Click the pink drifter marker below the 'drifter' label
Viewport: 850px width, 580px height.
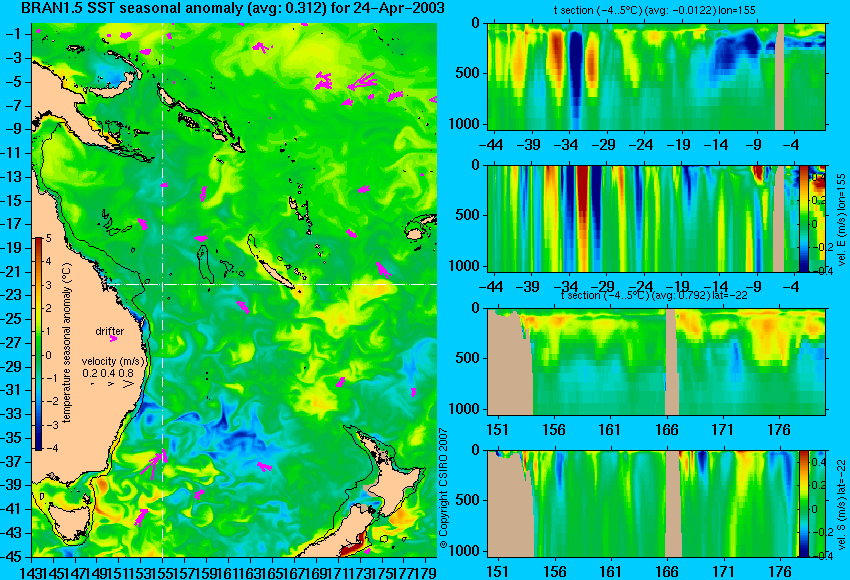(113, 339)
